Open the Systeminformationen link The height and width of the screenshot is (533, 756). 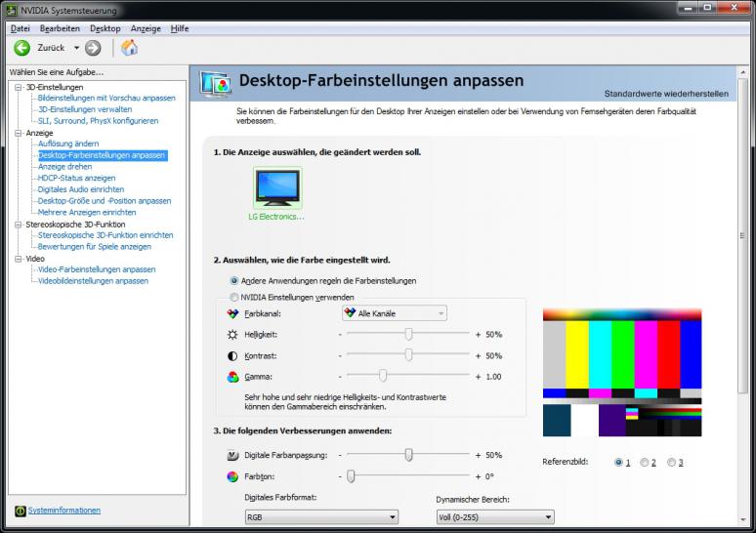(x=64, y=511)
